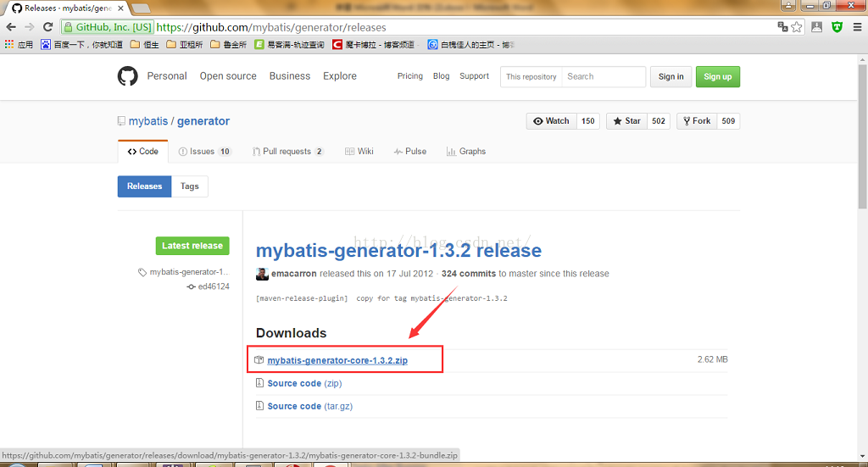Open emacarron's profile link

[x=294, y=274]
